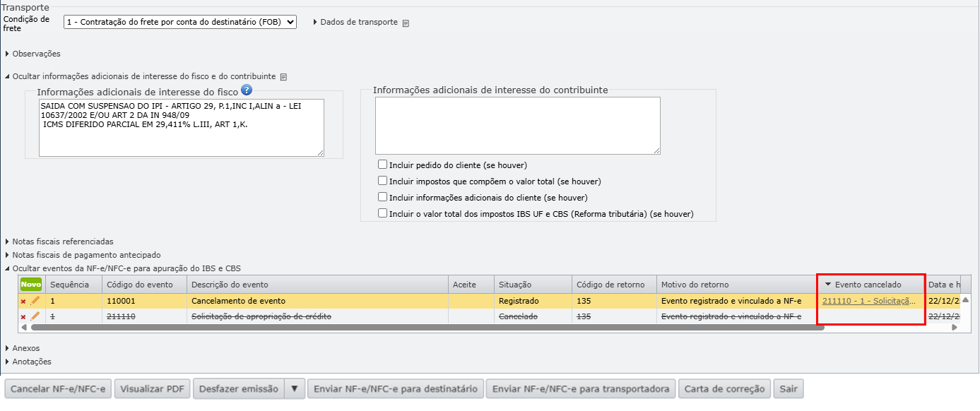The height and width of the screenshot is (411, 980).
Task: Open the Condição de frete dropdown
Action: (x=180, y=22)
